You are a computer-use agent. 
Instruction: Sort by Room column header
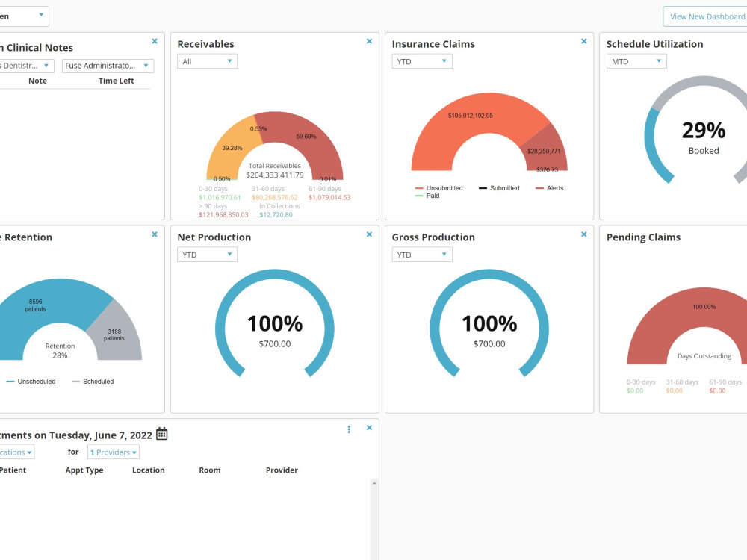click(x=210, y=470)
